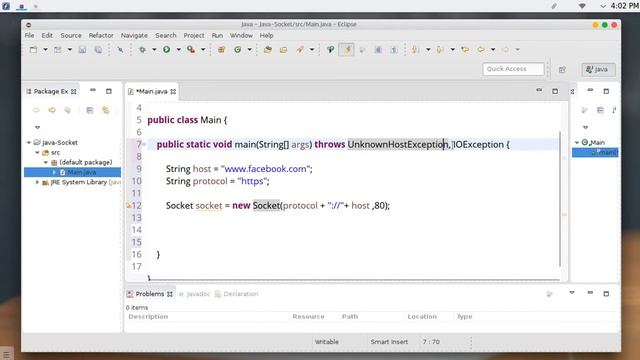Click the Quick Access search field
The image size is (640, 360).
pyautogui.click(x=513, y=69)
